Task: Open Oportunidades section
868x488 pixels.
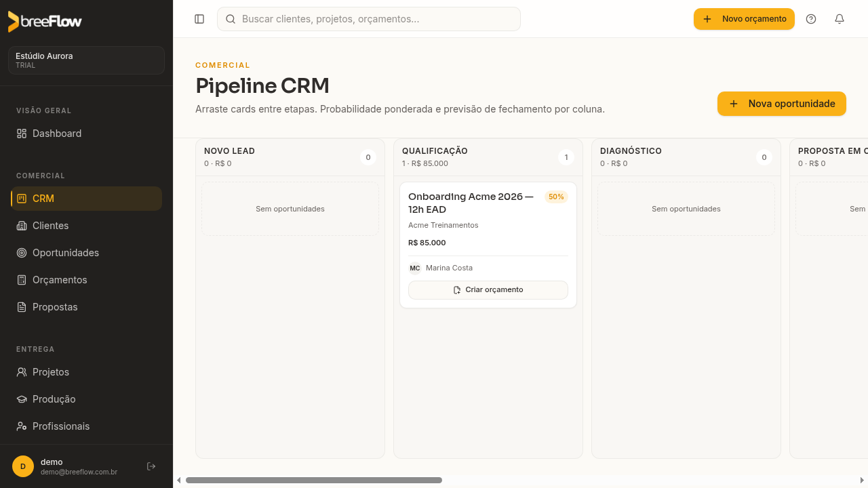Action: click(x=86, y=253)
